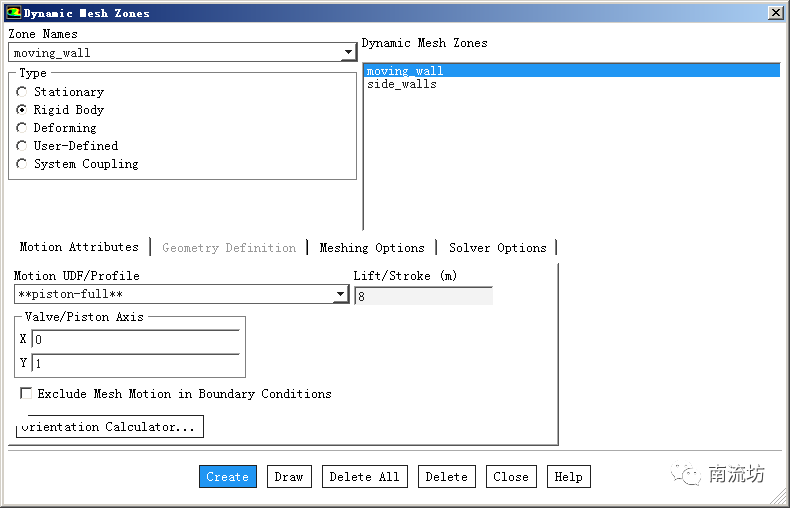Click the Create button

pyautogui.click(x=228, y=476)
